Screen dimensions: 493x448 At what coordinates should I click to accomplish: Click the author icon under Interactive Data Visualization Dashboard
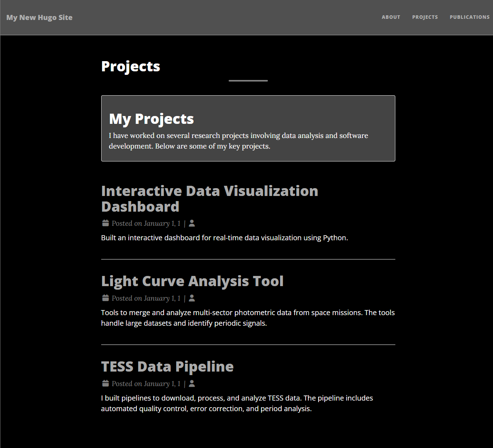(x=192, y=223)
